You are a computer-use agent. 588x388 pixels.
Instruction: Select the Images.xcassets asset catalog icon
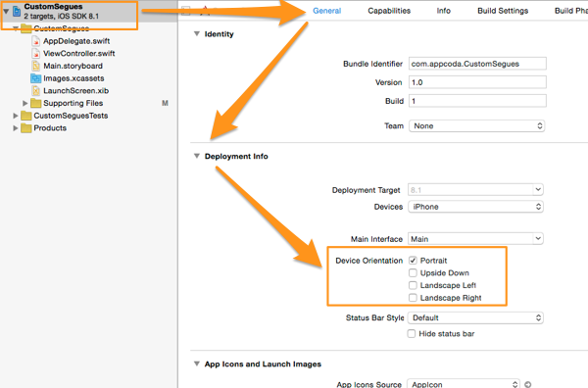(x=36, y=78)
